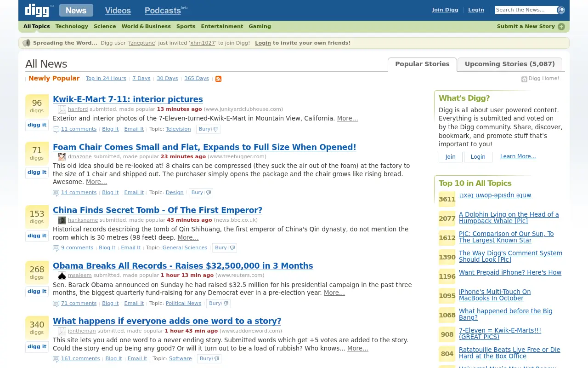This screenshot has height=368, width=588.
Task: Click the search magnifier icon
Action: 561,10
